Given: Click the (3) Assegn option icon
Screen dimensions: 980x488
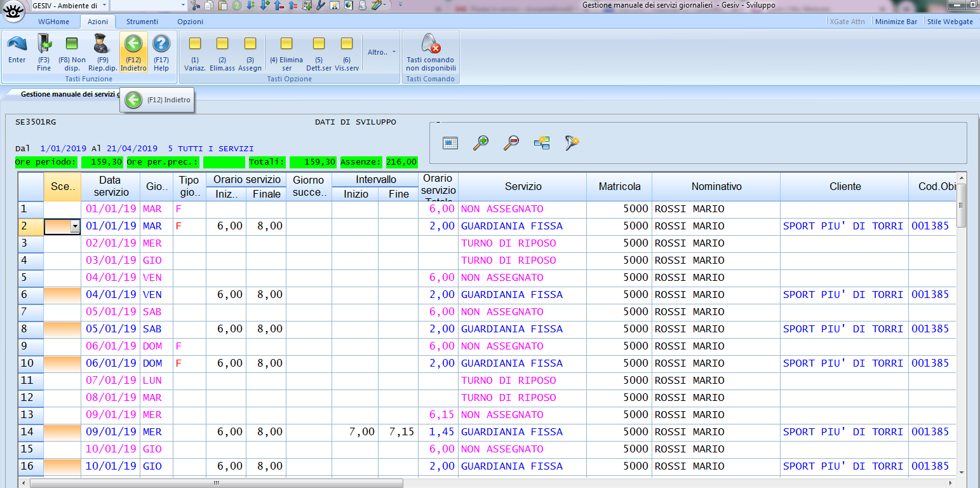Looking at the screenshot, I should (x=250, y=51).
